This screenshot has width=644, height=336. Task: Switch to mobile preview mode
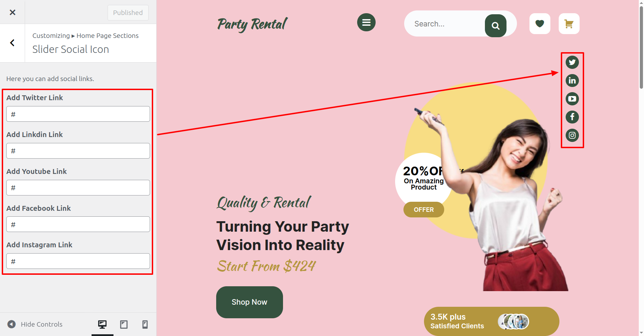click(145, 325)
